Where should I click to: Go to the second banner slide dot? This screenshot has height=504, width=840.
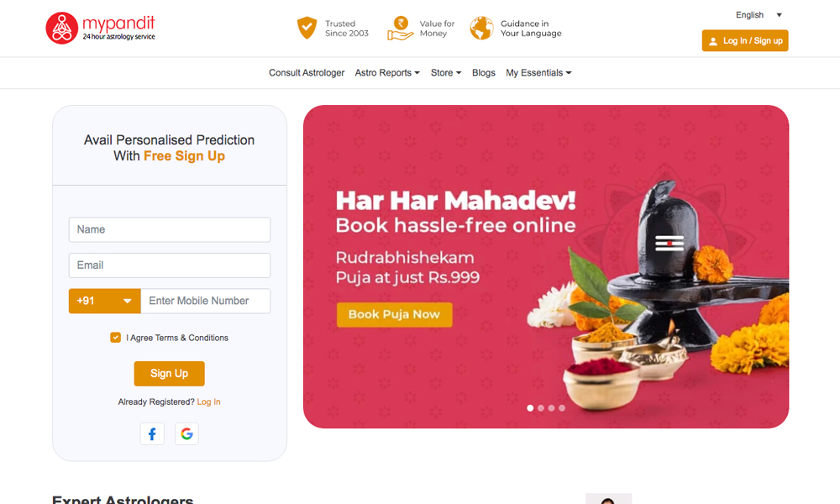tap(540, 408)
